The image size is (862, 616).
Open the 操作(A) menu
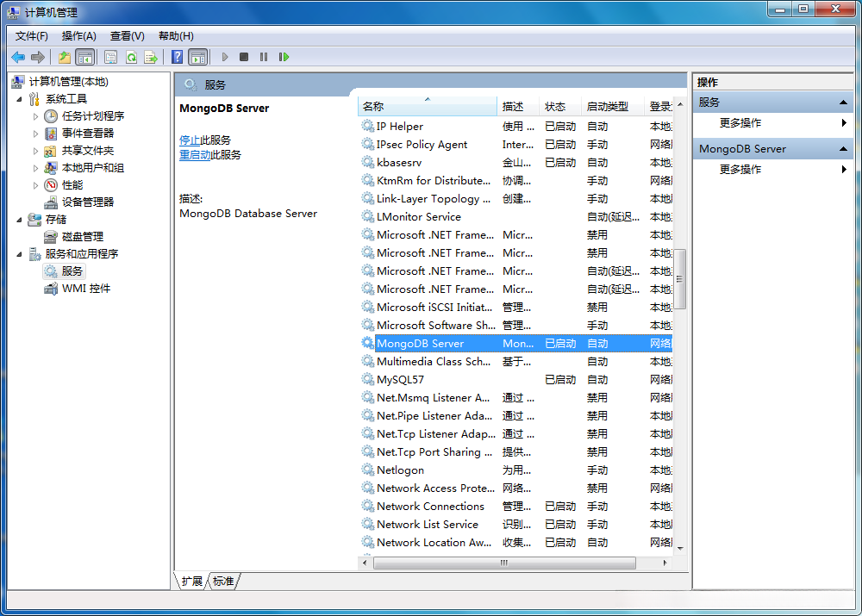point(78,35)
